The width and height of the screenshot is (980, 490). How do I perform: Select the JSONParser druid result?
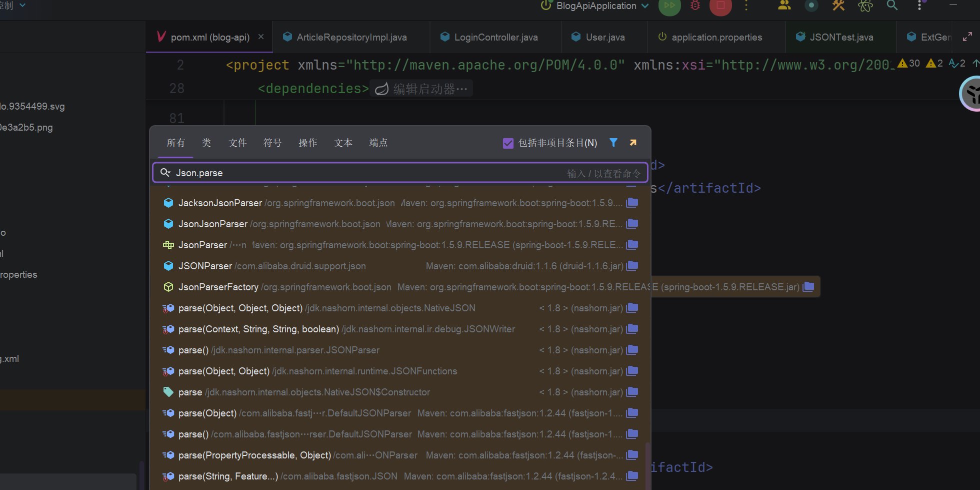[x=205, y=266]
